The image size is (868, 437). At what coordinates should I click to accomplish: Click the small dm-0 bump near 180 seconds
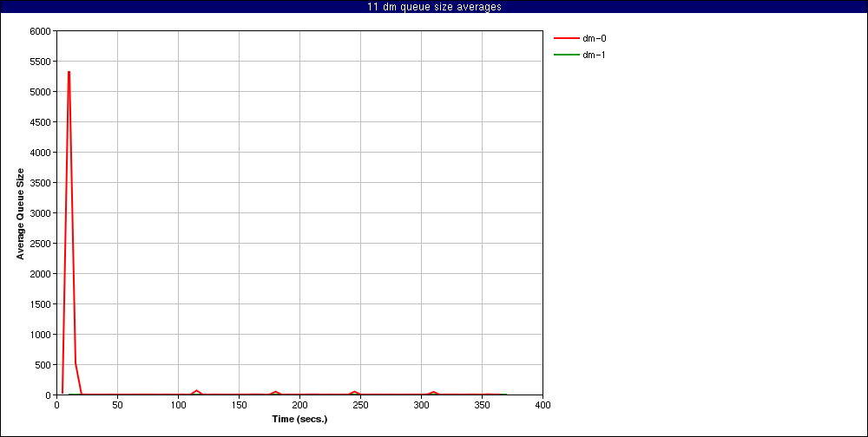[x=275, y=392]
